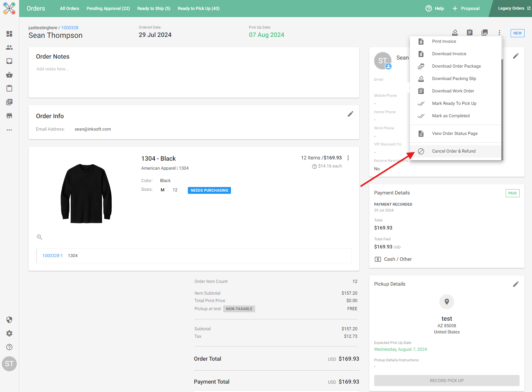Click the work order clipboard icon in header

click(470, 33)
